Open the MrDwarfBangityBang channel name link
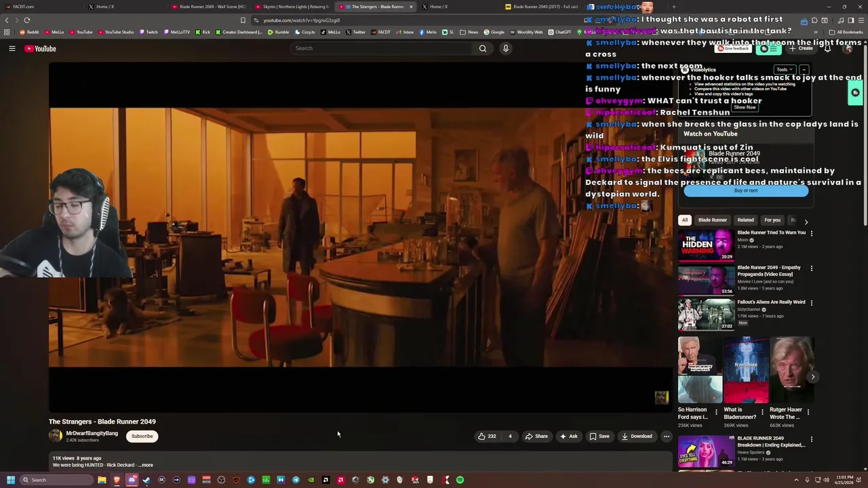868x488 pixels. (x=92, y=433)
